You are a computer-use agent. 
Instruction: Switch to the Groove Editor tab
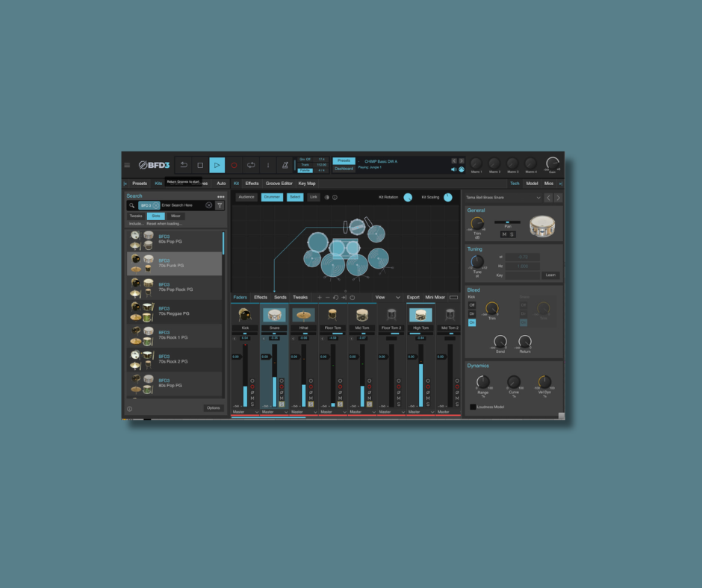[279, 184]
